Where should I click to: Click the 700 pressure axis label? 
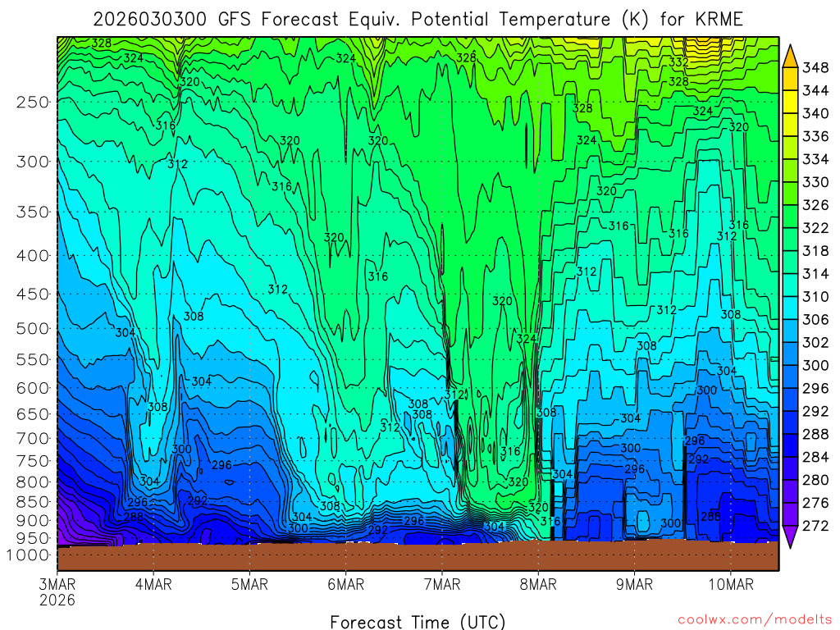pos(33,438)
